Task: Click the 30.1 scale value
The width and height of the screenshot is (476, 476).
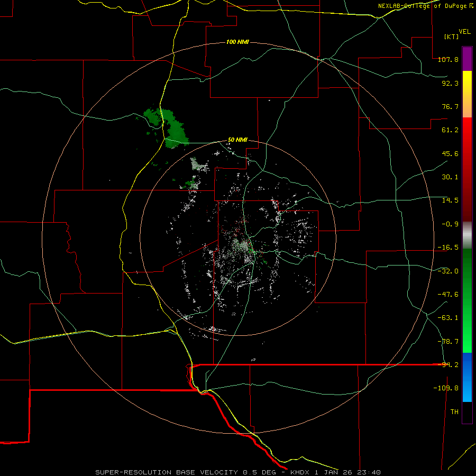Action: pos(450,177)
